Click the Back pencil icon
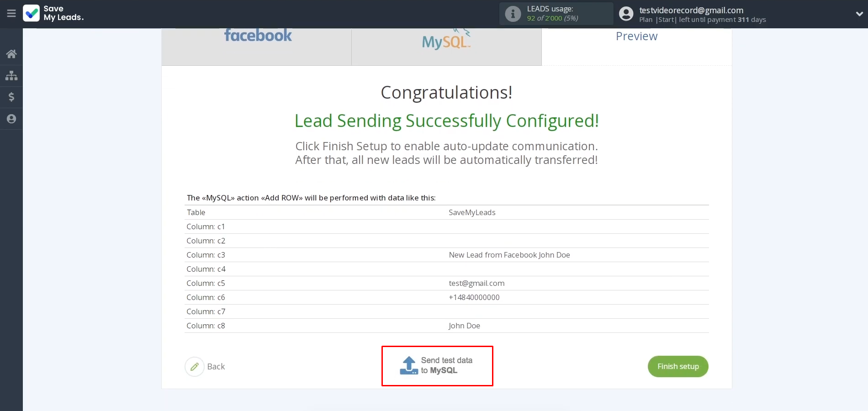Viewport: 868px width, 411px height. pos(195,367)
